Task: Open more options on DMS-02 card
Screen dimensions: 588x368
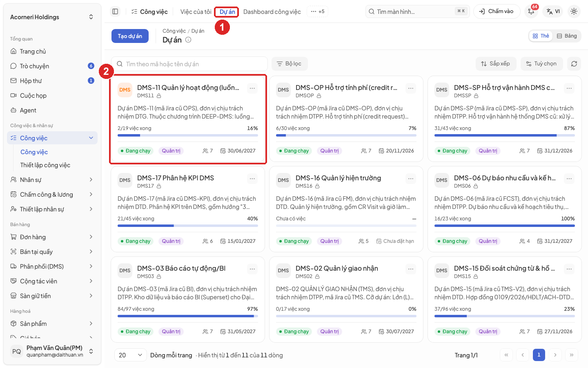Action: 411,269
